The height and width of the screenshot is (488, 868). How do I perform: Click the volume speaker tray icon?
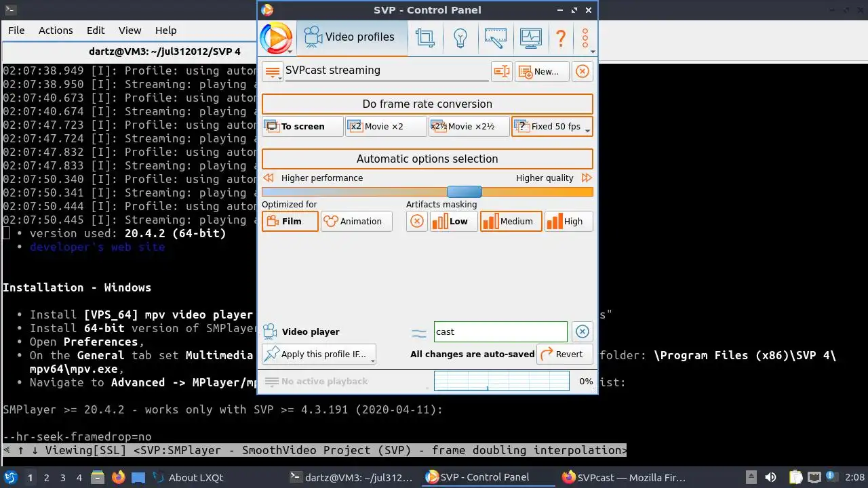click(770, 477)
